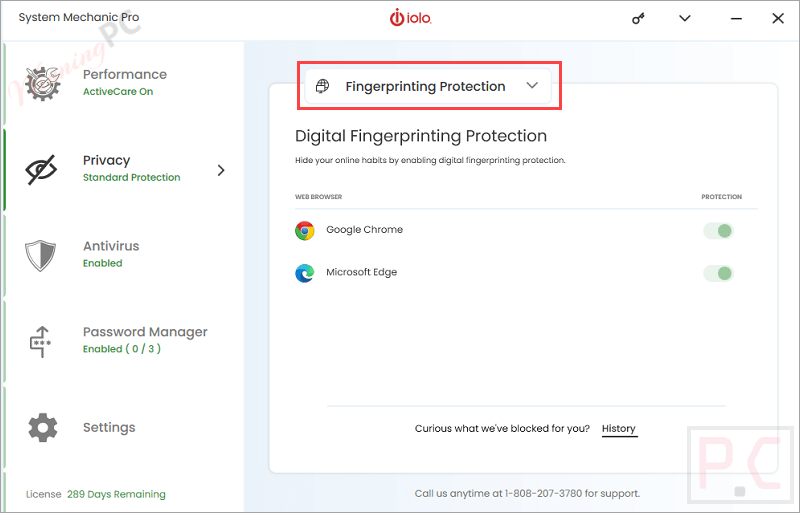Open Password Manager section

(x=124, y=340)
